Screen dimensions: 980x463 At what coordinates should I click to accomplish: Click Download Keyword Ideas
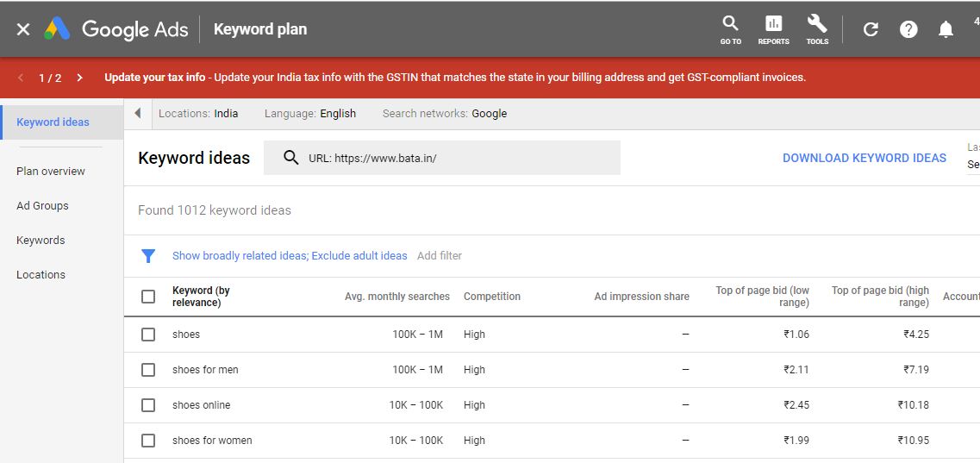(864, 158)
